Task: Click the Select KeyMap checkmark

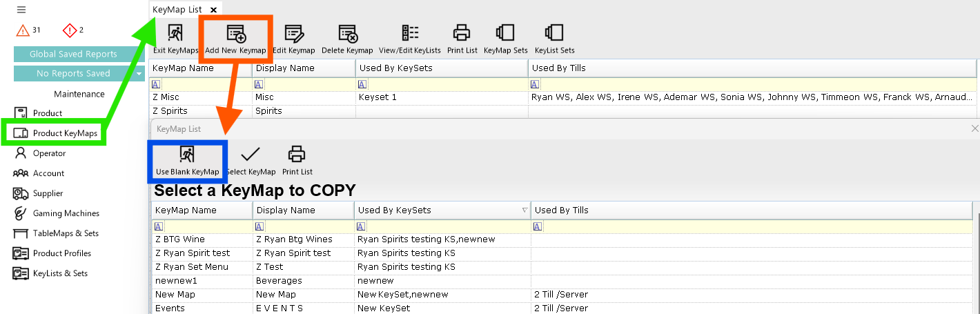Action: click(251, 155)
